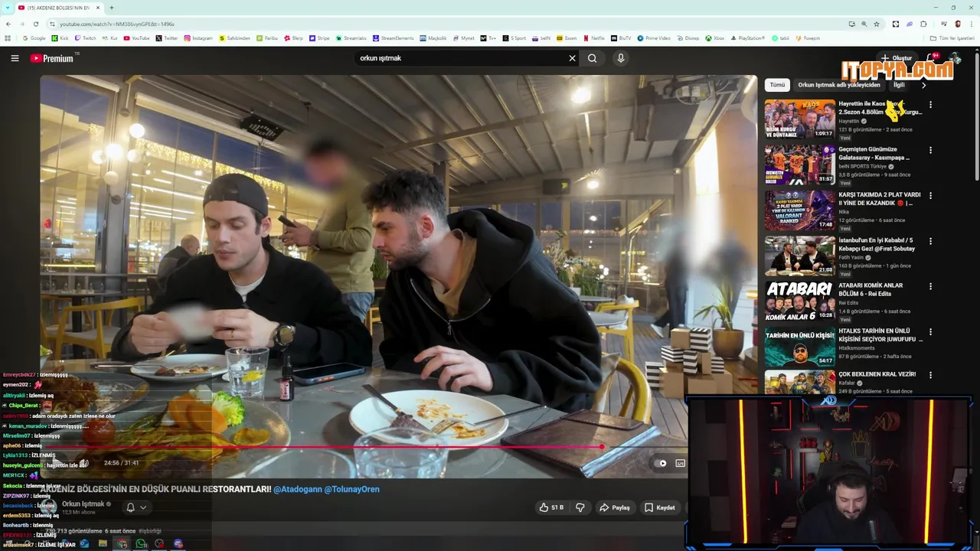Open the 'Tüm Yer İşaretleri' bookmarks folder
980x551 pixels.
coord(952,38)
